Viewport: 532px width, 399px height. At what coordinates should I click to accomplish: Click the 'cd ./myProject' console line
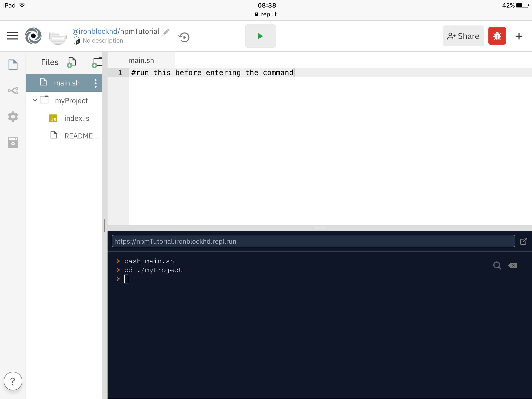point(153,270)
